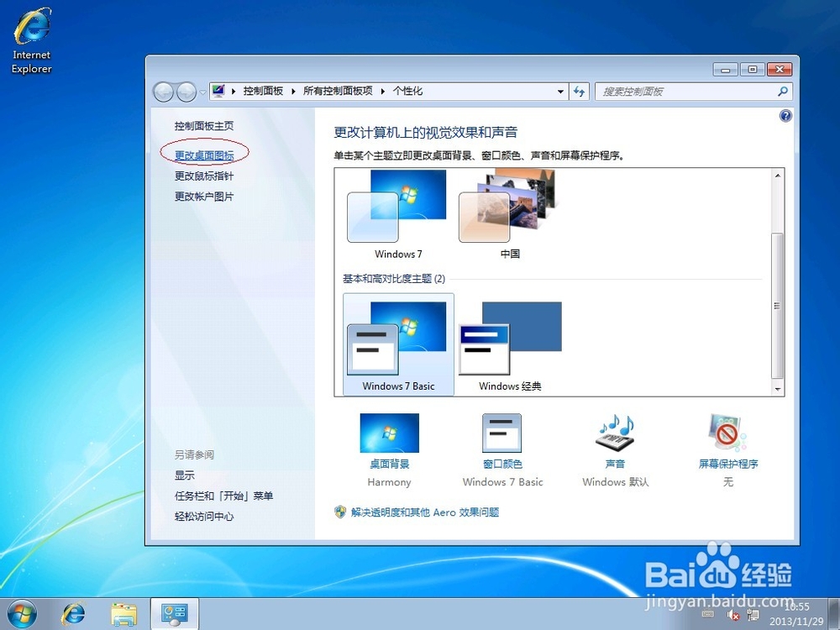Click the theme list scrollbar thumb
The width and height of the screenshot is (840, 630).
(x=778, y=306)
